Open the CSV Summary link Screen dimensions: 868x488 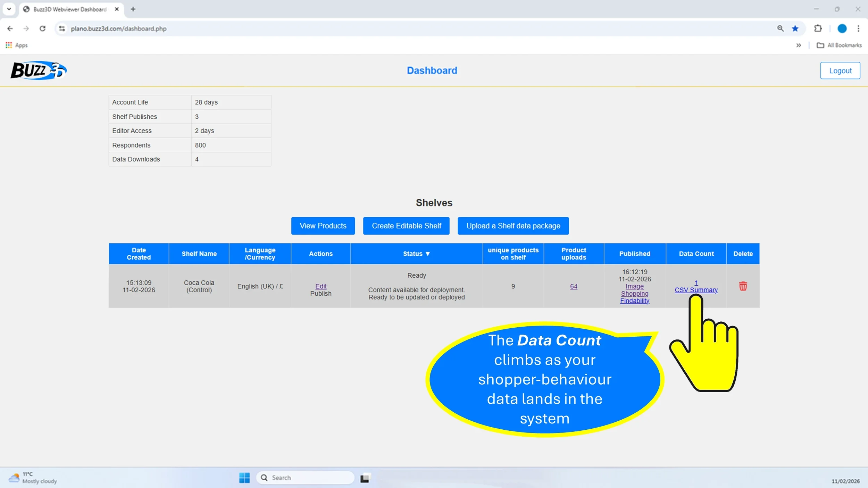pos(696,290)
